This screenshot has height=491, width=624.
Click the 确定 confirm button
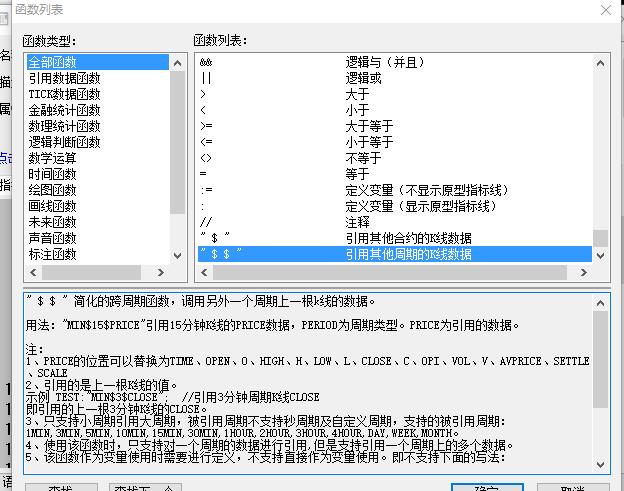[486, 489]
